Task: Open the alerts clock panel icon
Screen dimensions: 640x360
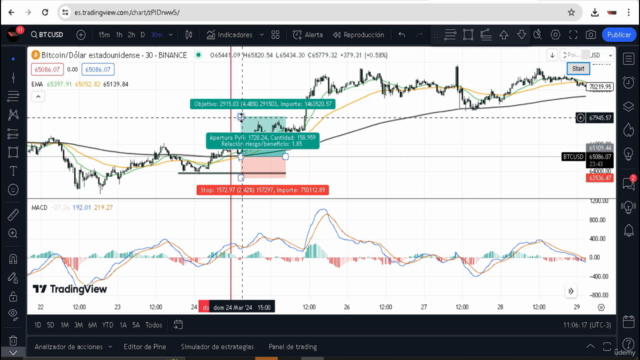Action: [x=629, y=83]
